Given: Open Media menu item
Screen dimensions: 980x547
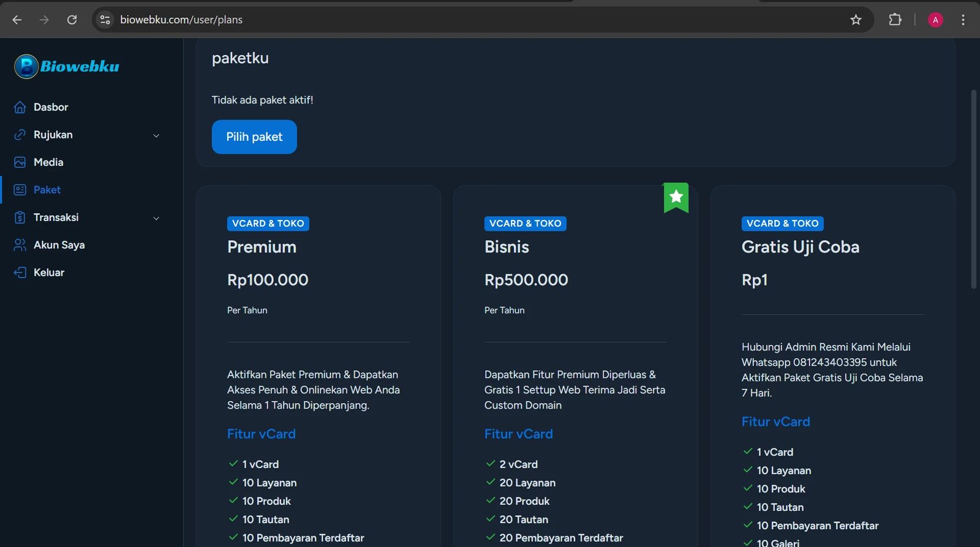Looking at the screenshot, I should point(48,162).
